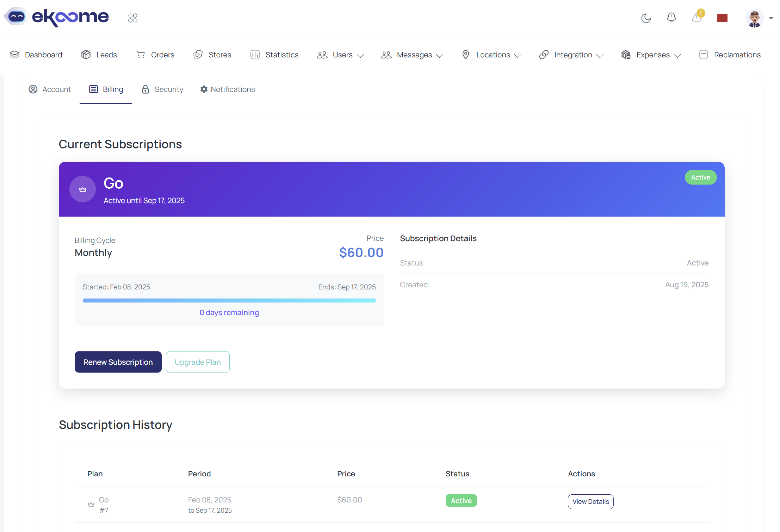The image size is (780, 532).
Task: Click View Details for Go plan history
Action: tap(590, 501)
